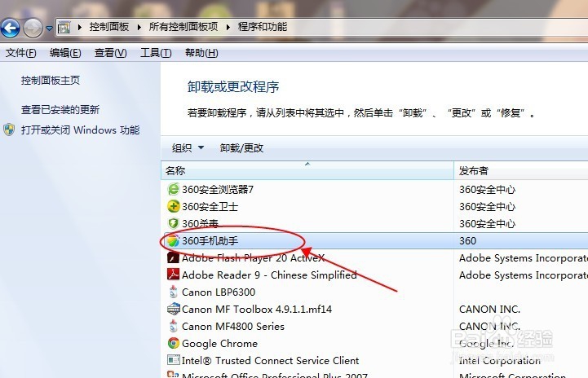Click the 发布者 column header
Screen dimensions: 588x378
click(521, 171)
